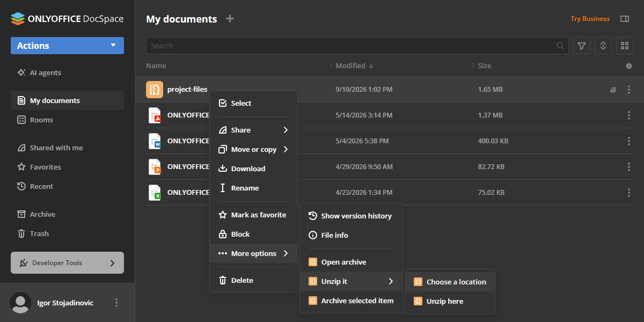
Task: Expand Move or copy submenu
Action: pos(253,149)
